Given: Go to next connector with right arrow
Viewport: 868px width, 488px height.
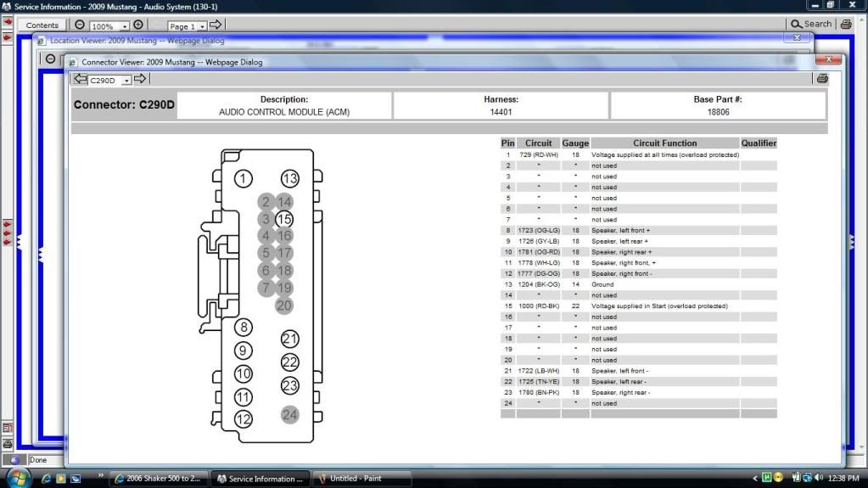Looking at the screenshot, I should click(141, 79).
